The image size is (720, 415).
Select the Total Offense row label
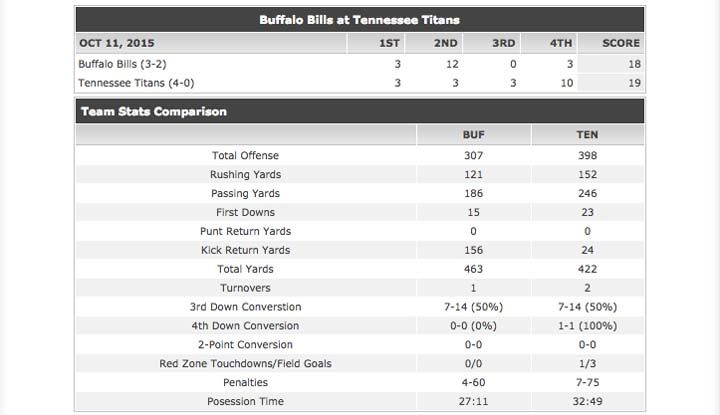tap(245, 156)
